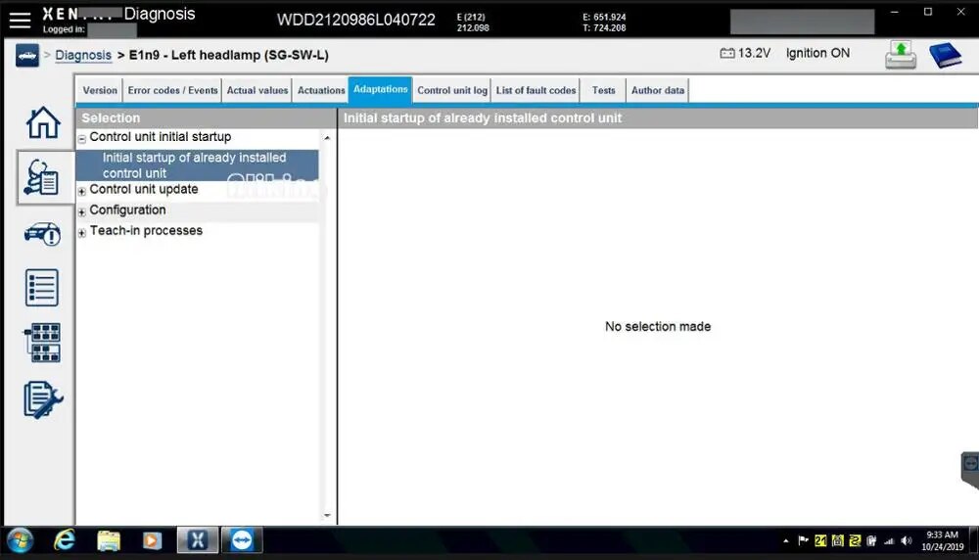
Task: Select Control unit initial startup item
Action: tap(161, 137)
